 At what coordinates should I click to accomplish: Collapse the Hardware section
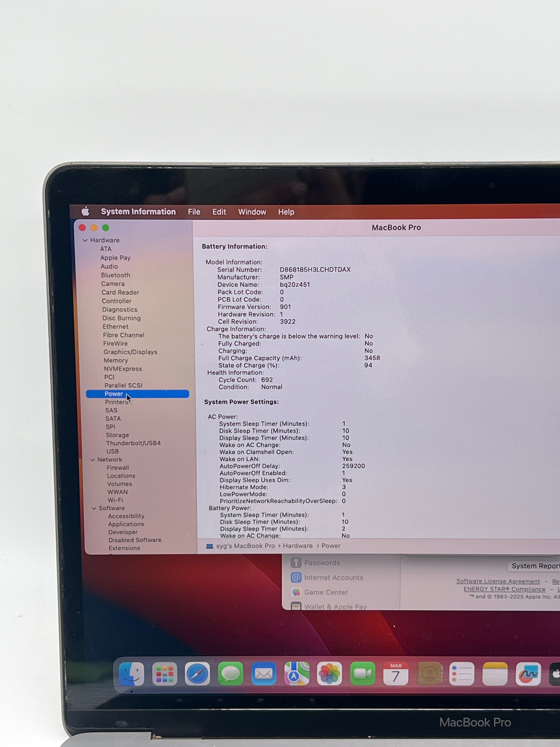[85, 240]
